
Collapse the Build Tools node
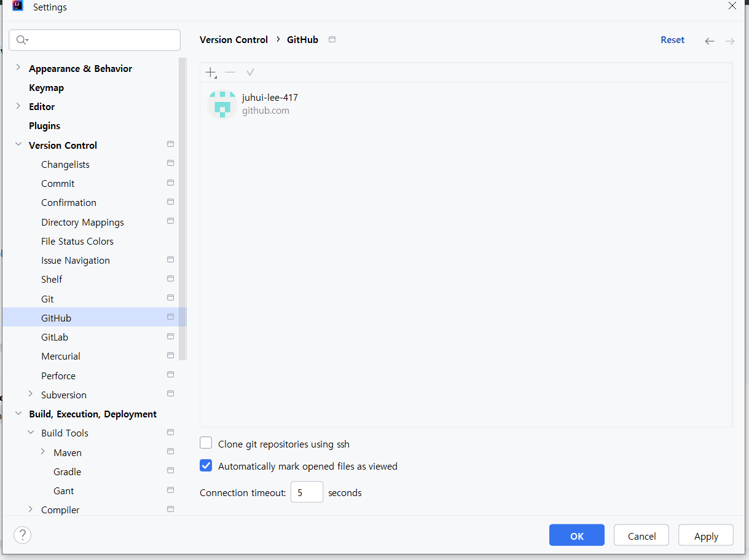[30, 432]
